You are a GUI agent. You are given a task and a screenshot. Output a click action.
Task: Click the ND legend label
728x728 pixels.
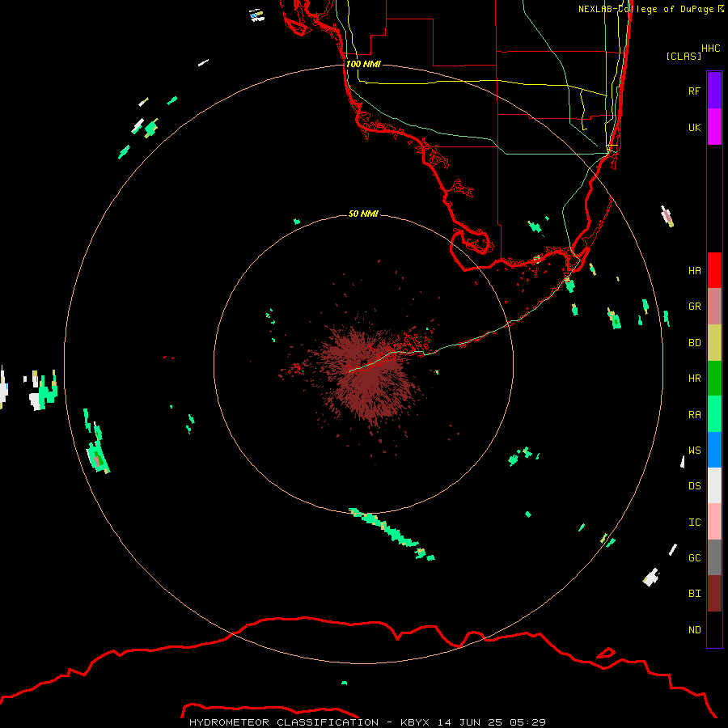[x=694, y=630]
